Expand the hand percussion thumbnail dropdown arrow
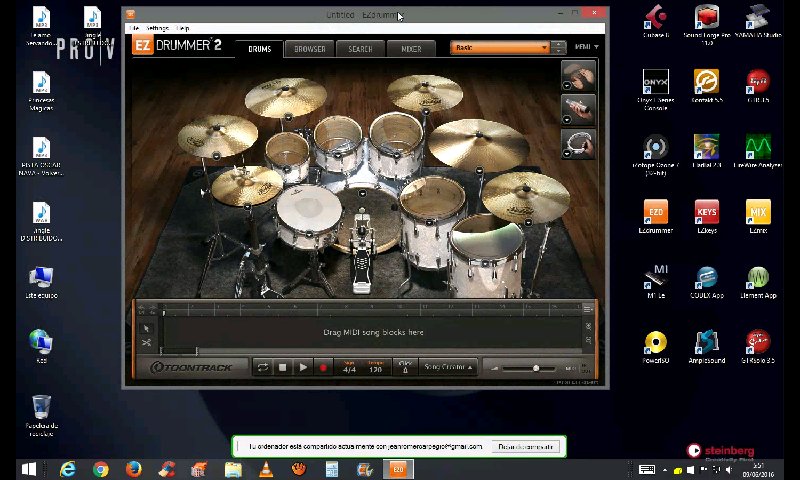The width and height of the screenshot is (800, 480). [x=567, y=86]
